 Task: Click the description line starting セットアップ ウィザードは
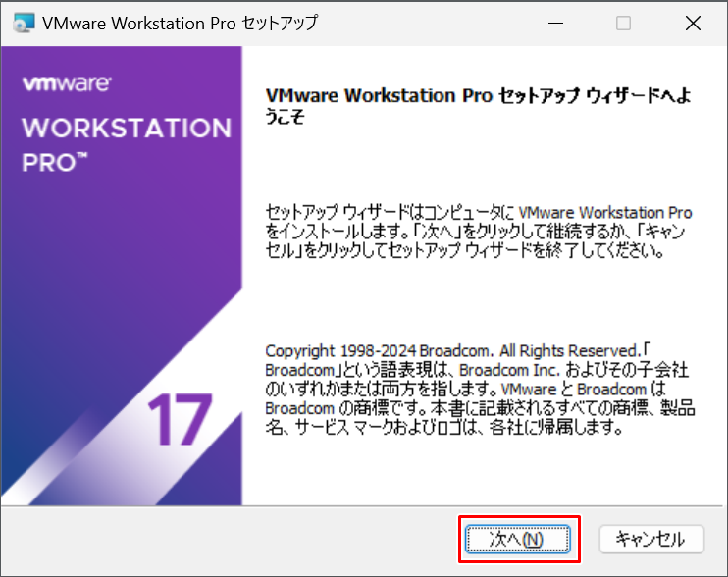pos(478,213)
